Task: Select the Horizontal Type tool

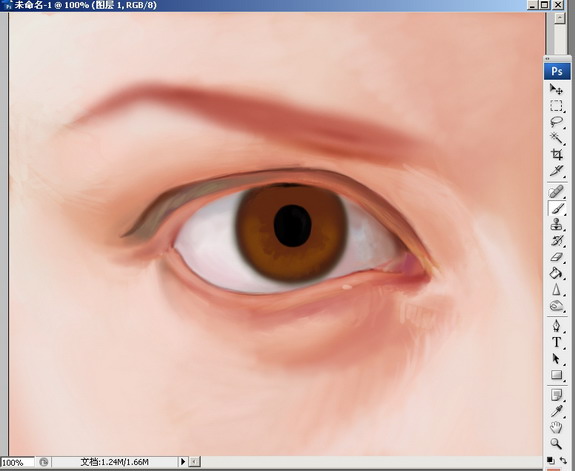Action: [556, 342]
